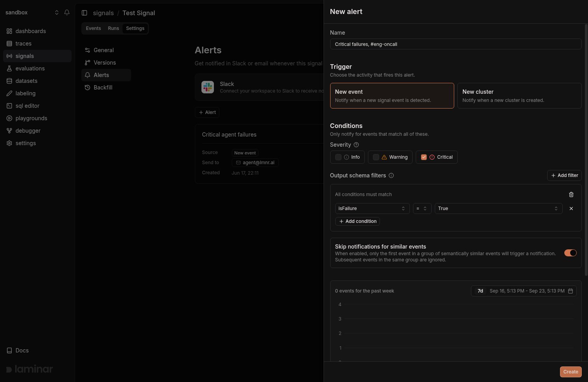
Task: Delete filter group with trash icon
Action: pyautogui.click(x=571, y=195)
